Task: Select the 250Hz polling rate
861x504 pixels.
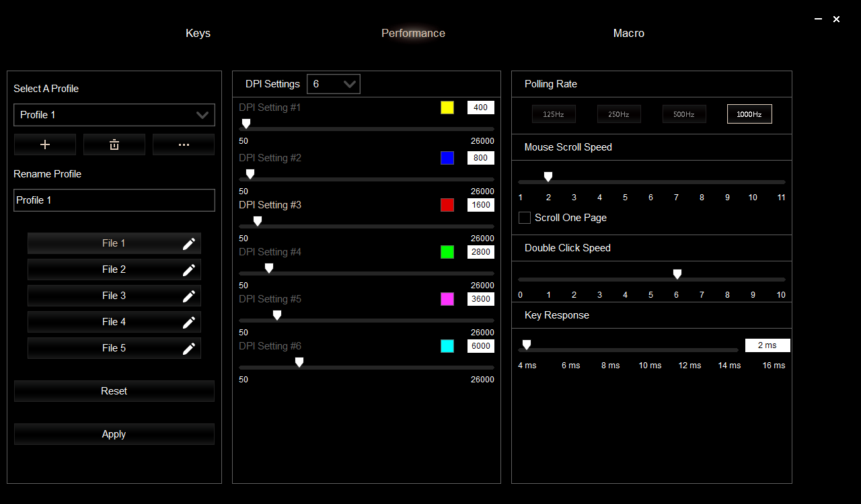Action: tap(619, 114)
